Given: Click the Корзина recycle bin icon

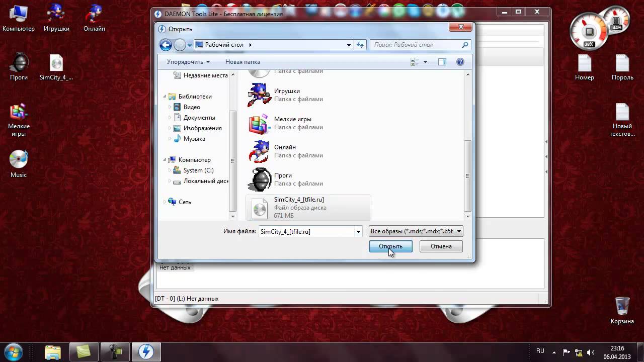Looking at the screenshot, I should (622, 310).
